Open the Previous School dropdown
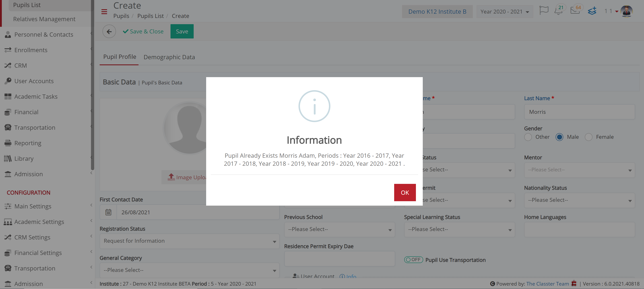The width and height of the screenshot is (644, 289). coord(339,229)
